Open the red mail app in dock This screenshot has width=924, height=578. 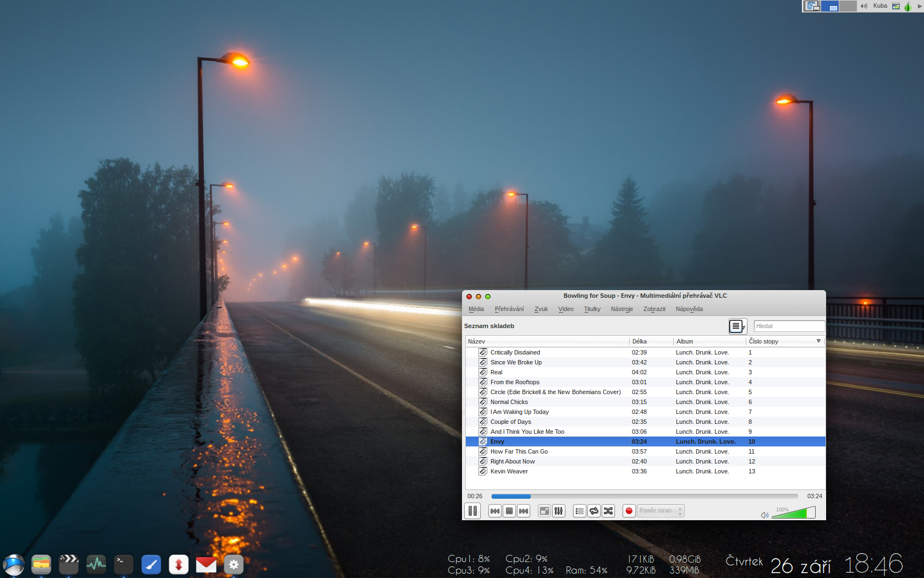pos(206,564)
